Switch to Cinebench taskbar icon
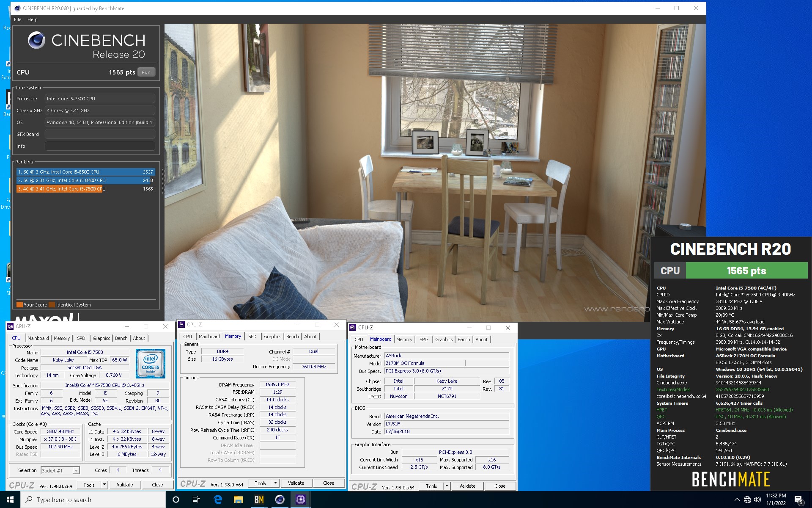812x508 pixels. pos(280,500)
